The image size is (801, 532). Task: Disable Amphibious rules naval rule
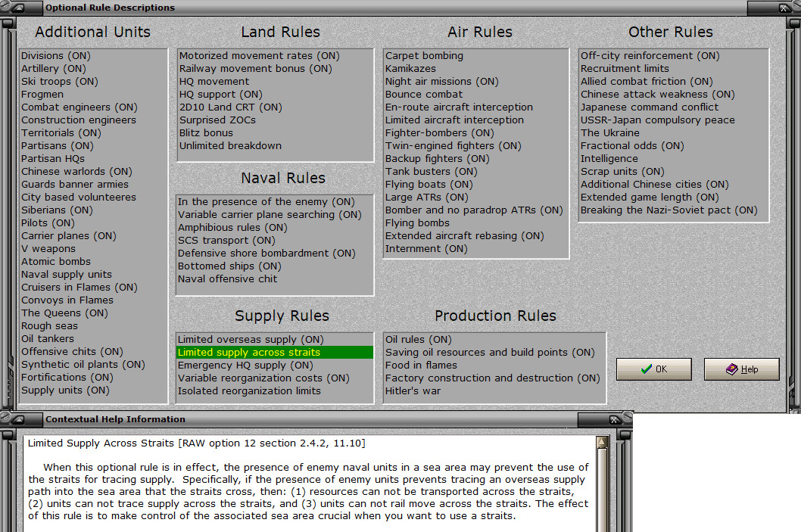(231, 227)
